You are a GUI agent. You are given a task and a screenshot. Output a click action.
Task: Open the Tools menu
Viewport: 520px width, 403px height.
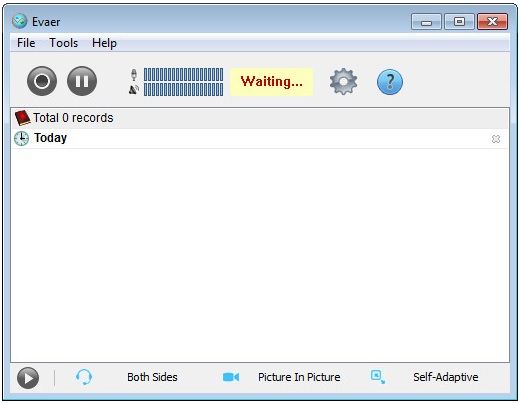pyautogui.click(x=63, y=43)
